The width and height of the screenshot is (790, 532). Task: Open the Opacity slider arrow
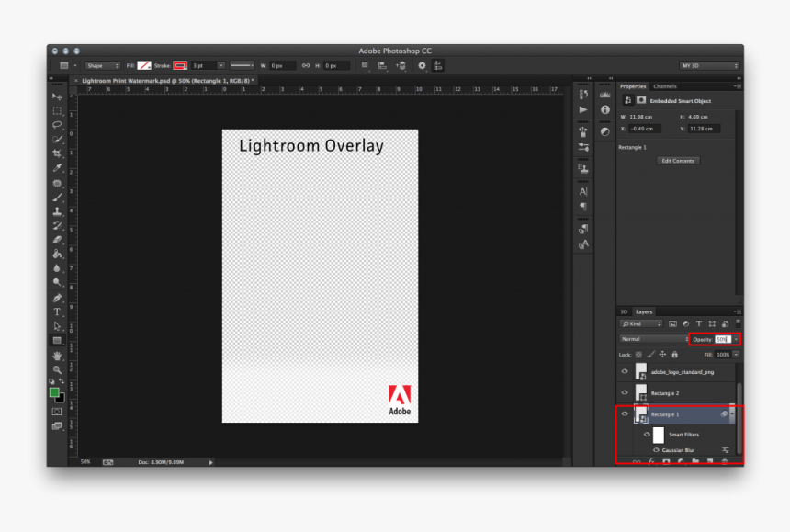pyautogui.click(x=736, y=340)
